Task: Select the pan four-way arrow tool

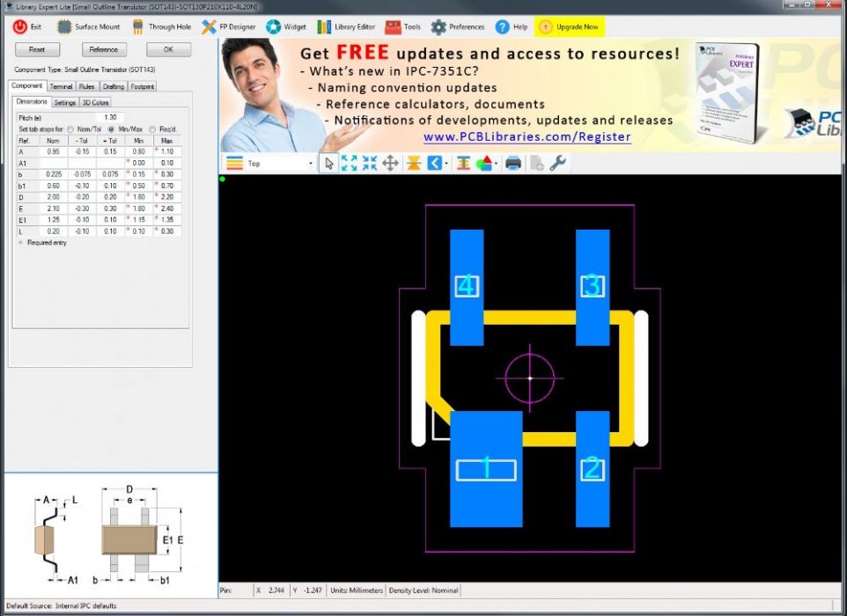Action: click(x=390, y=164)
